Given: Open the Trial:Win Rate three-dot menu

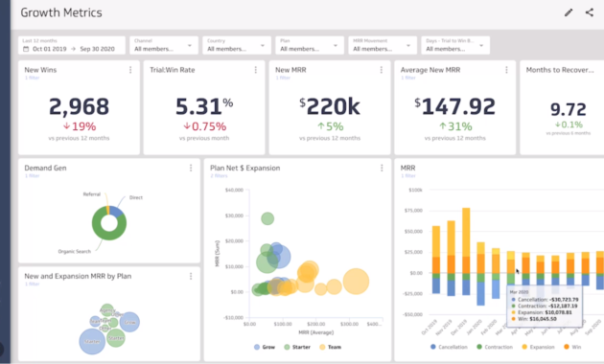Looking at the screenshot, I should pos(256,70).
